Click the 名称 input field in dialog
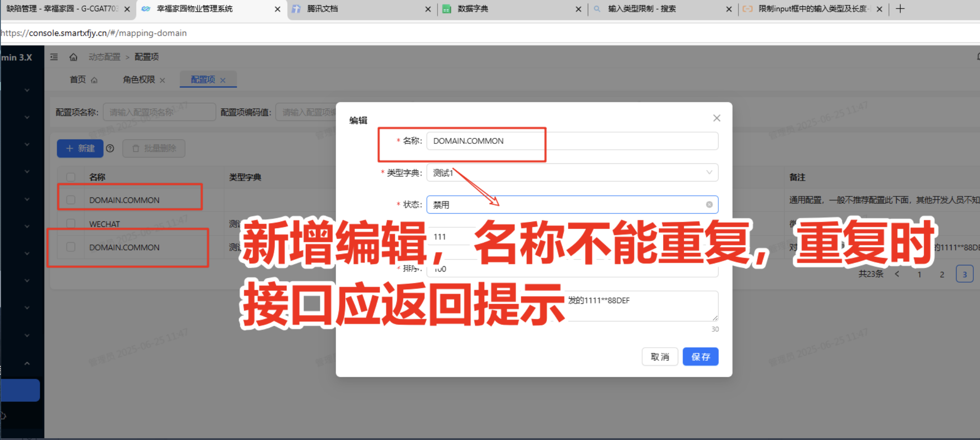The image size is (980, 440). tap(572, 141)
